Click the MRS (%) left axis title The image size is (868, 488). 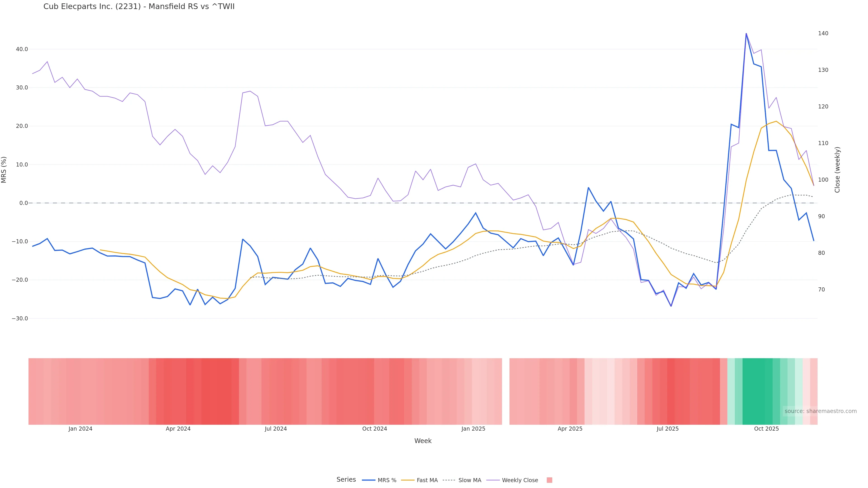[x=4, y=170]
